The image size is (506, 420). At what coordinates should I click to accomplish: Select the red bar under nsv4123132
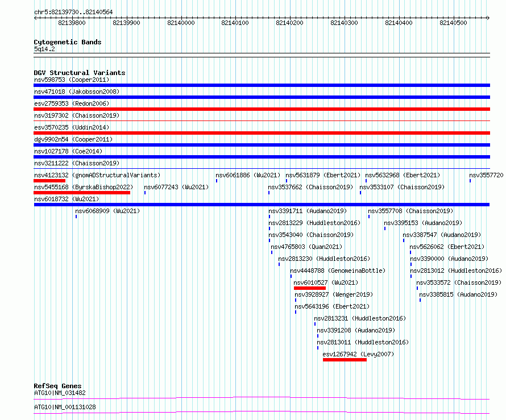pyautogui.click(x=49, y=181)
